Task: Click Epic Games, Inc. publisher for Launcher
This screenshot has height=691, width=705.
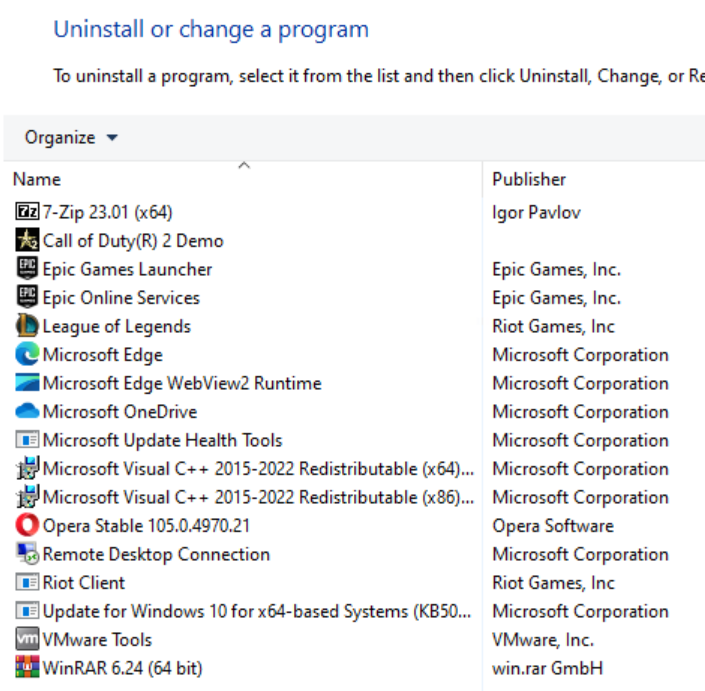Action: coord(556,269)
